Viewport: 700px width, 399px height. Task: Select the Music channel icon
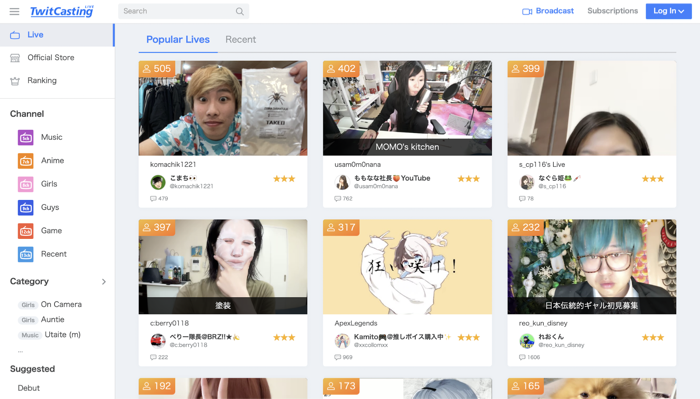pos(25,137)
